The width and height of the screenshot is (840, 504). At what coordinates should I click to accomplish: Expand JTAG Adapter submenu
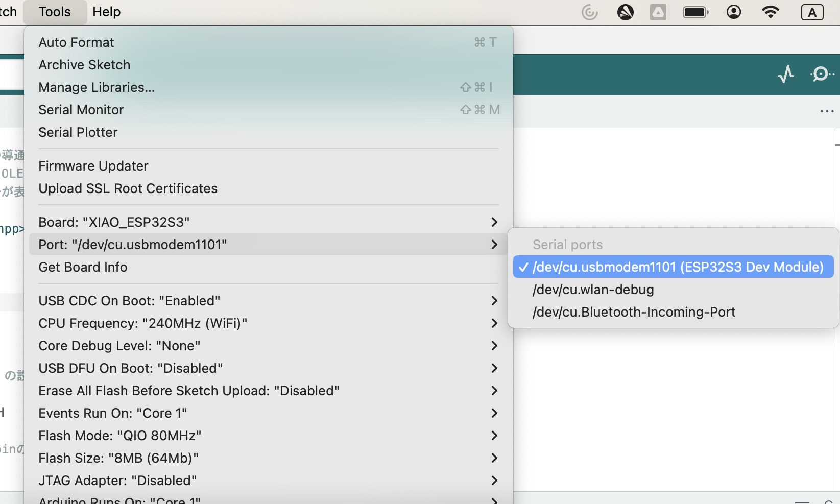click(269, 481)
